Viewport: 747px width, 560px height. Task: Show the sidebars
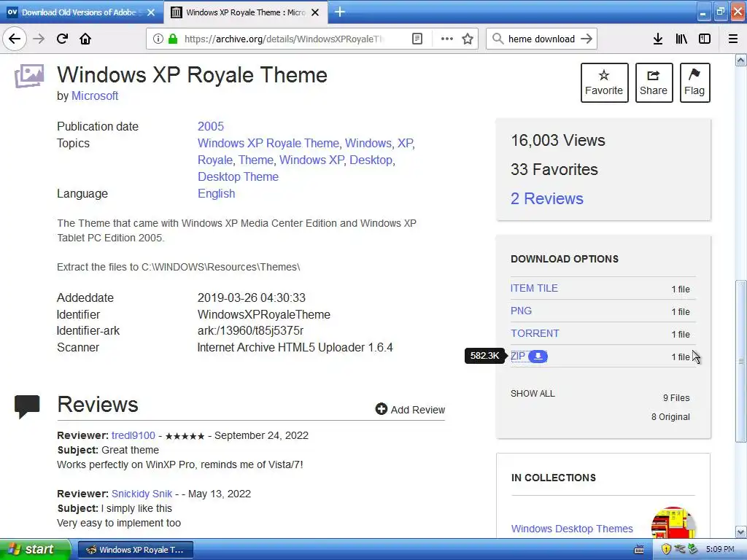pos(705,39)
